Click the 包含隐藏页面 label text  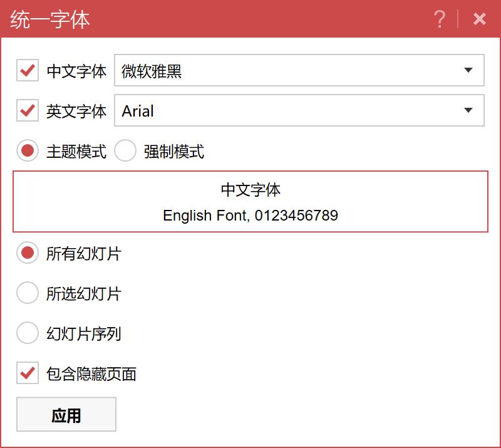point(91,375)
